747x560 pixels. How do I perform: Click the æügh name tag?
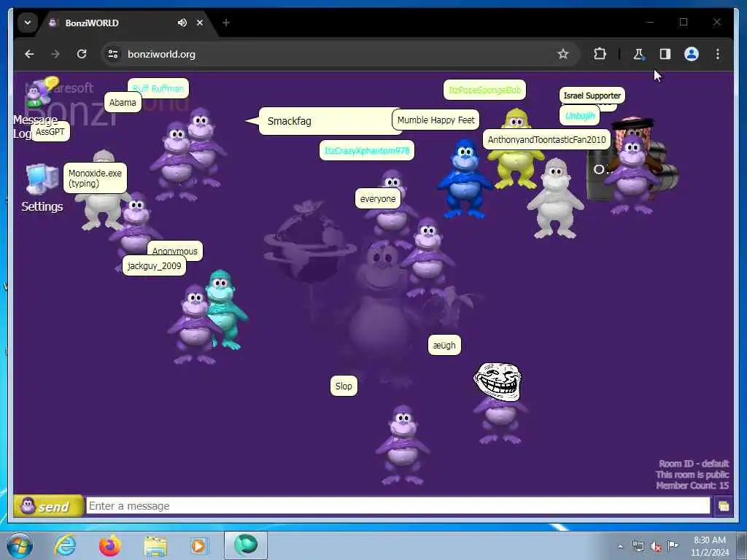click(444, 345)
